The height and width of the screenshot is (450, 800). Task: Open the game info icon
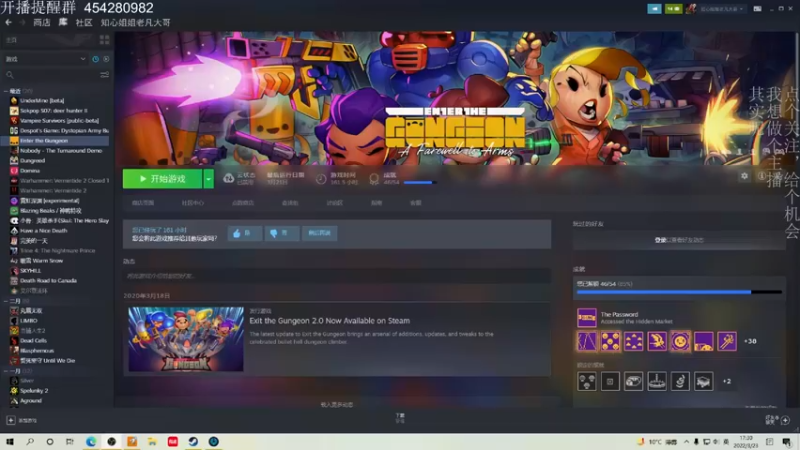pos(761,176)
